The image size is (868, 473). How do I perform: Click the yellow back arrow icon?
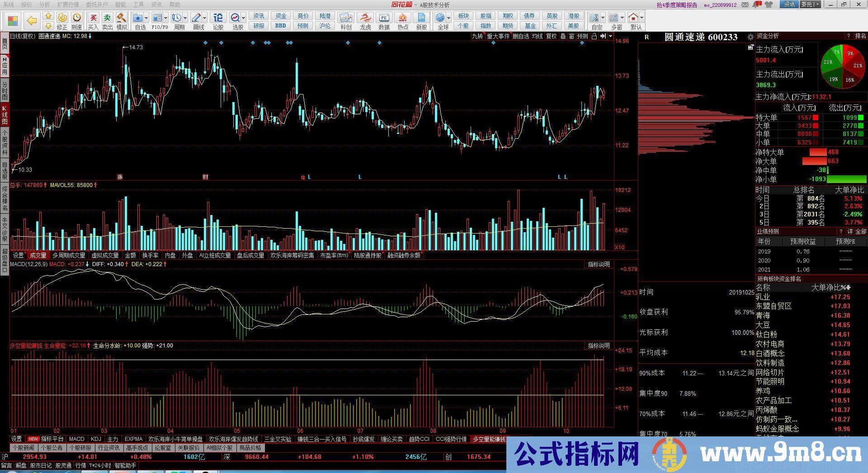coord(32,21)
